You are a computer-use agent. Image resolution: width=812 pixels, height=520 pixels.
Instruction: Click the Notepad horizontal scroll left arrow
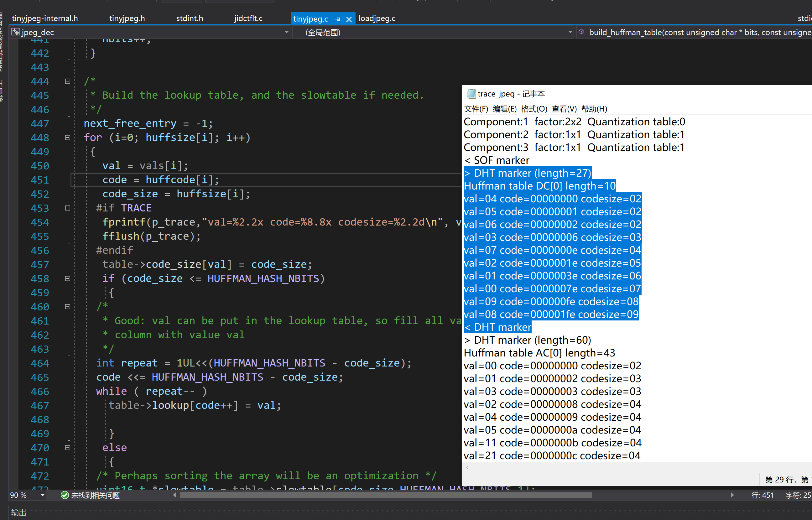tap(467, 468)
